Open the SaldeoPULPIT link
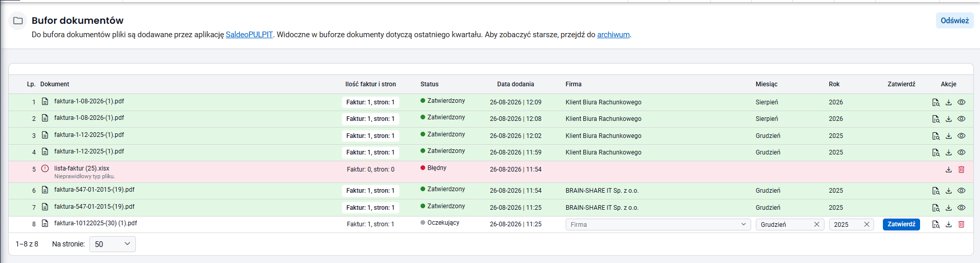 249,35
